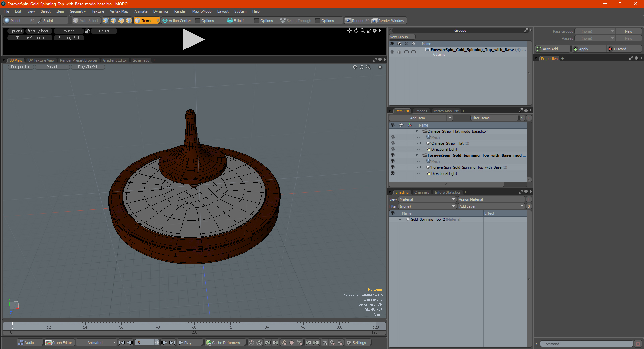Image resolution: width=644 pixels, height=349 pixels.
Task: Open Audio button in timeline bar
Action: pos(30,343)
